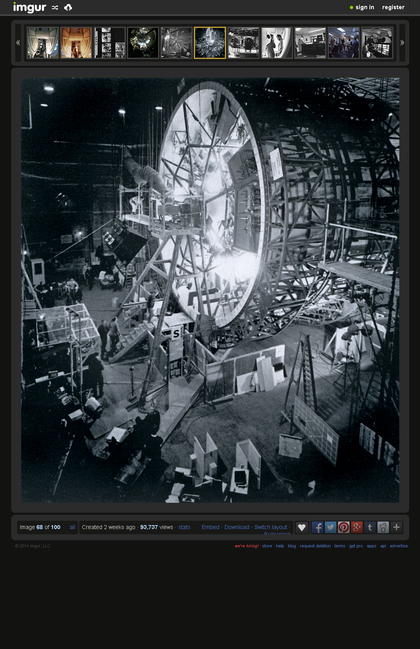Open the register link
Screen dimensions: 420x649
pos(393,7)
